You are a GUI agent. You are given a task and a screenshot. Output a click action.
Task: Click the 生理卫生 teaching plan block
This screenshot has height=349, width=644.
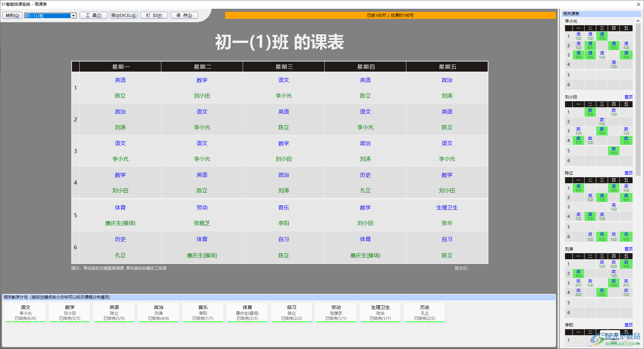point(380,313)
